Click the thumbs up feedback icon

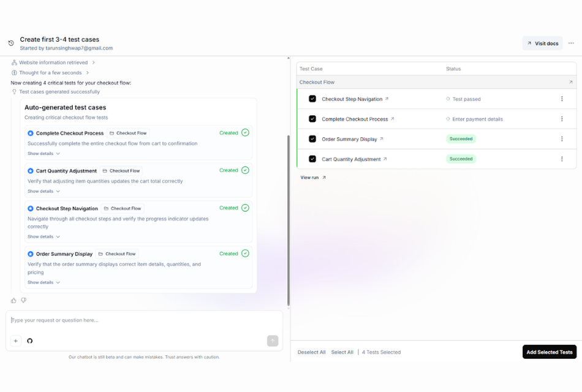tap(14, 300)
